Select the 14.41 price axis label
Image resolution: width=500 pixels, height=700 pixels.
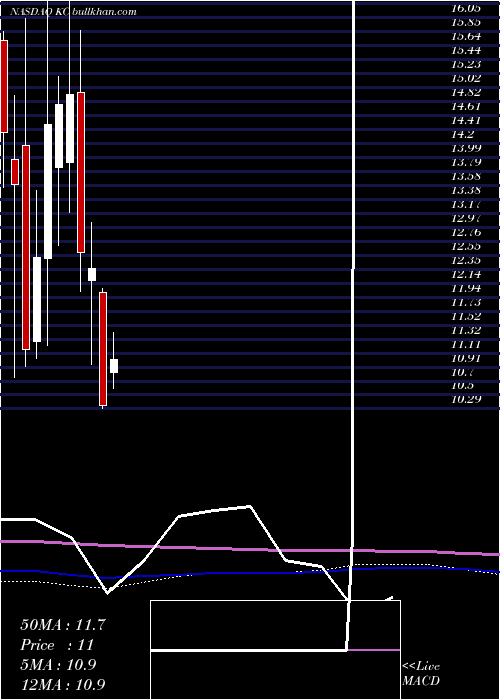(466, 120)
